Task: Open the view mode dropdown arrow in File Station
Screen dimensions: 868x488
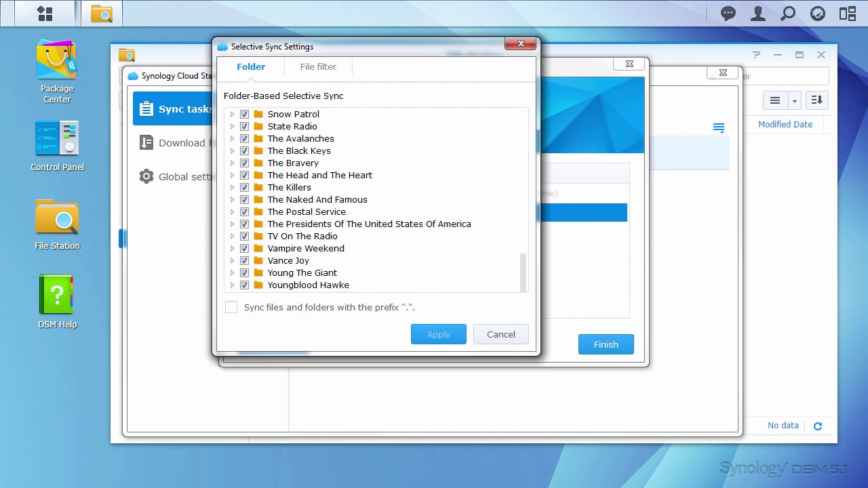Action: (794, 100)
